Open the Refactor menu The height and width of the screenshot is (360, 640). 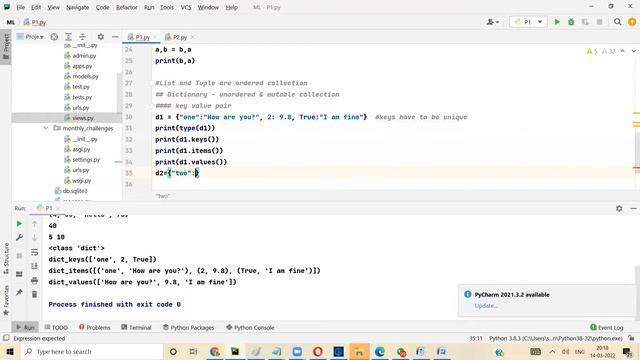[127, 7]
